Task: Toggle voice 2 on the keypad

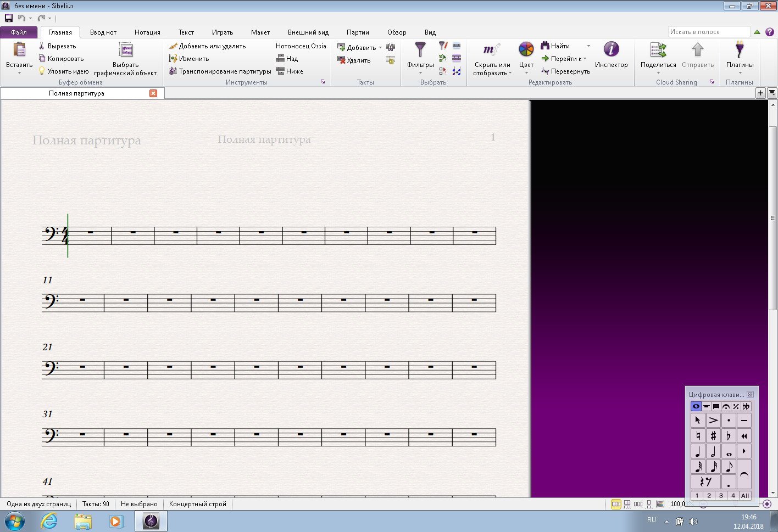Action: [x=709, y=495]
